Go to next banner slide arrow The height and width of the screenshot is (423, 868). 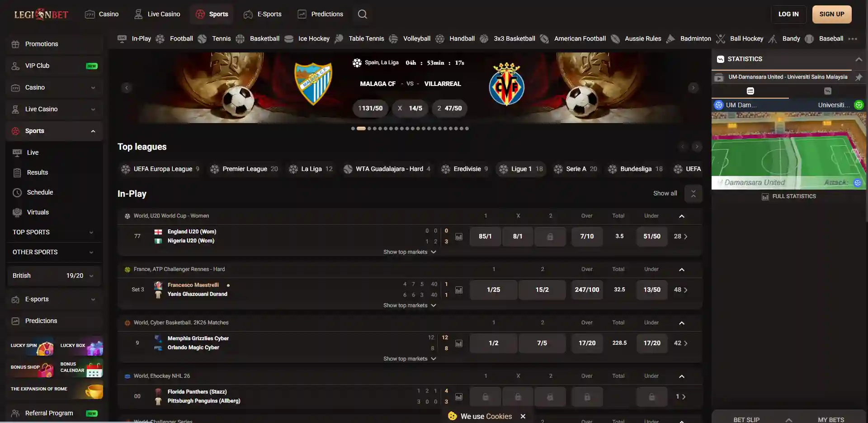click(693, 88)
